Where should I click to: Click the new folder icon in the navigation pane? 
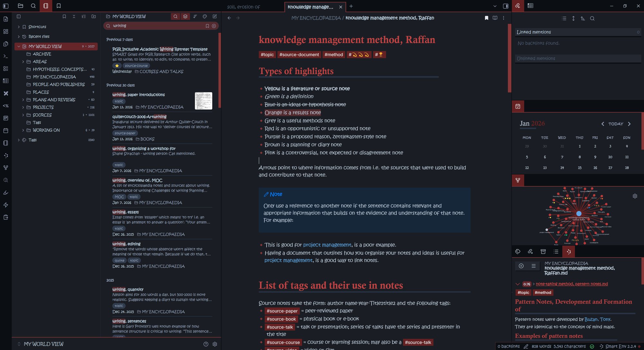[93, 16]
